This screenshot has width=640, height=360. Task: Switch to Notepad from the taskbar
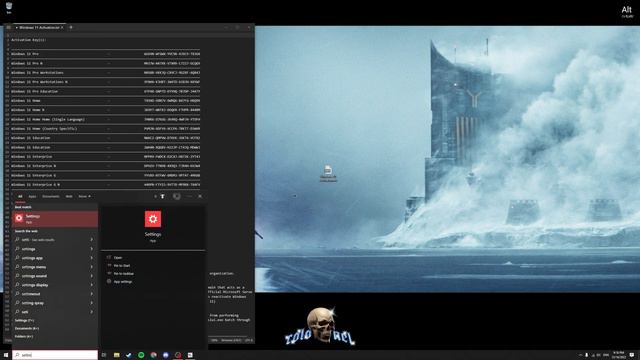[x=190, y=355]
